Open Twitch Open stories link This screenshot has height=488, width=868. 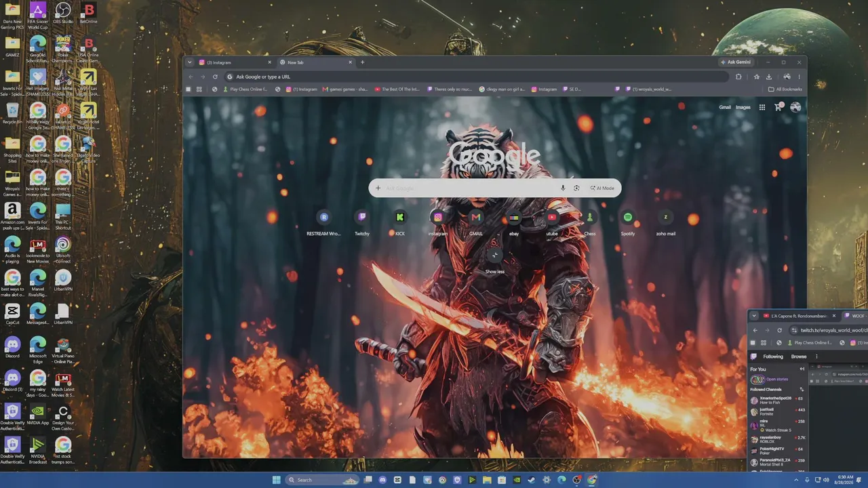[x=777, y=379]
